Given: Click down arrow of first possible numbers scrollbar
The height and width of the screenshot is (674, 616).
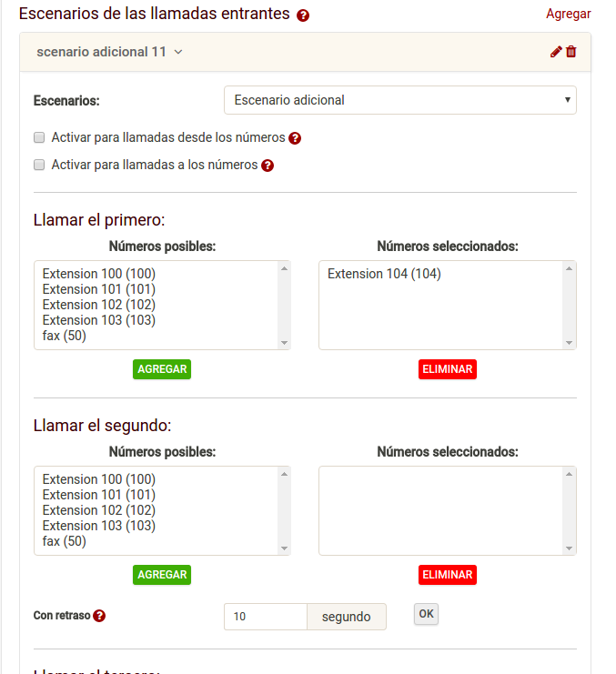Looking at the screenshot, I should click(284, 343).
